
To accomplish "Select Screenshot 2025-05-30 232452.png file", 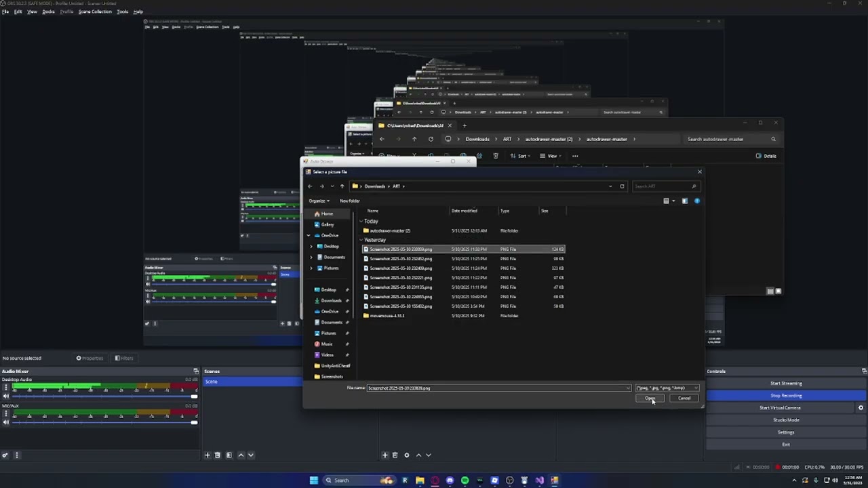I will coord(463,259).
